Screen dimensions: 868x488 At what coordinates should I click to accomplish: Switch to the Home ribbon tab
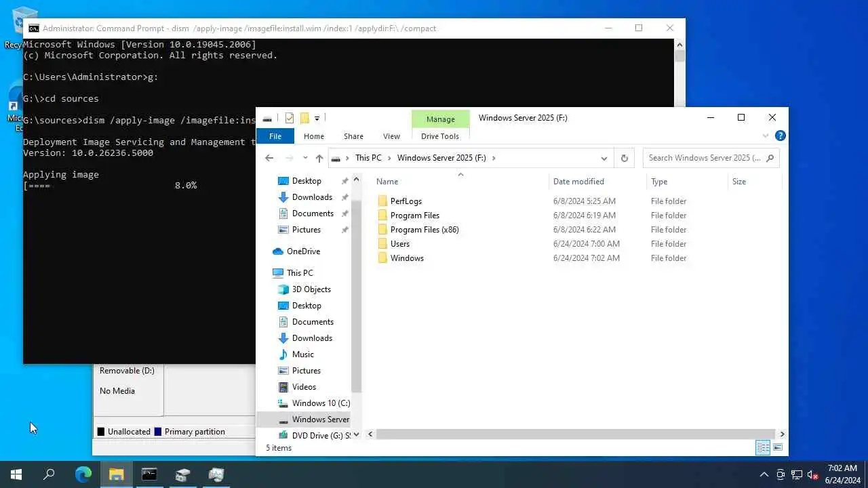314,136
